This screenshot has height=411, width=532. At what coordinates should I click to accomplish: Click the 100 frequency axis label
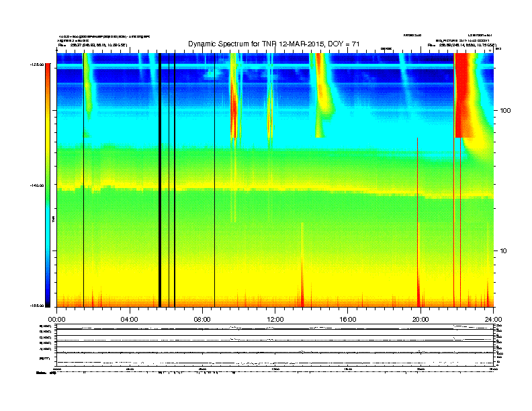pos(505,111)
